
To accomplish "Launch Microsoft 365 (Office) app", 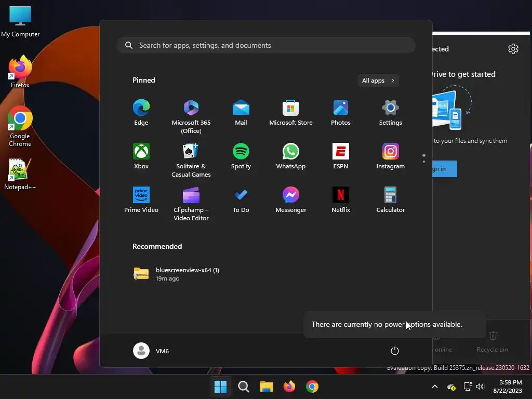I will [x=191, y=116].
